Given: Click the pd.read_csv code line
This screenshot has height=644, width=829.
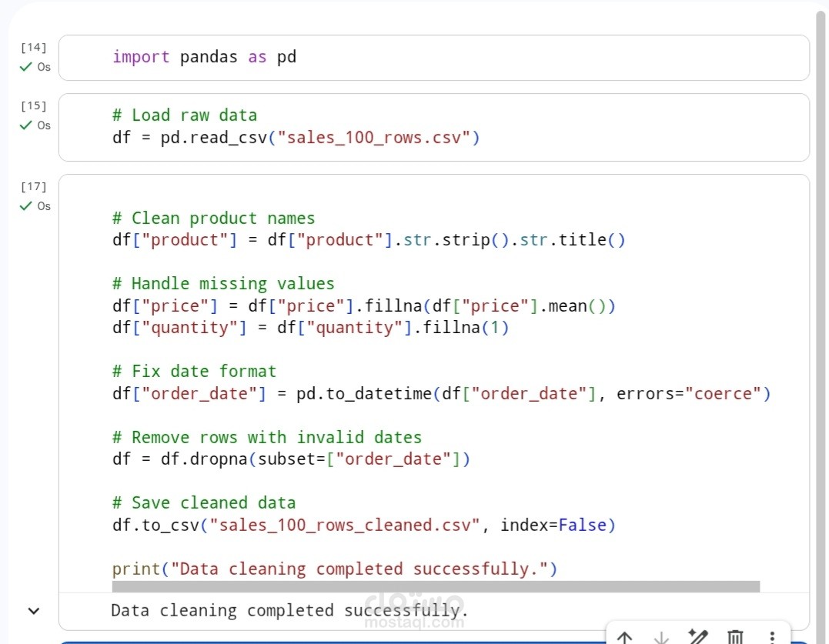Looking at the screenshot, I should pyautogui.click(x=296, y=138).
